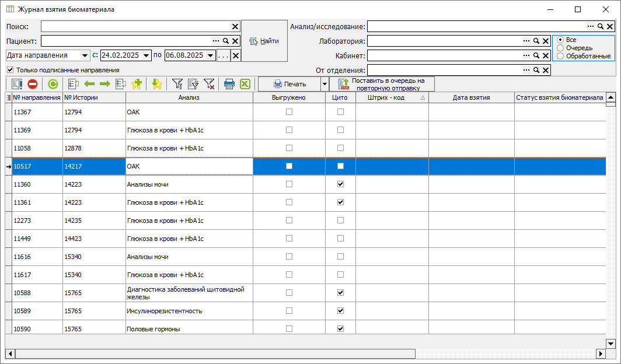
Task: Toggle Цито checkbox in row 11361
Action: (x=341, y=202)
